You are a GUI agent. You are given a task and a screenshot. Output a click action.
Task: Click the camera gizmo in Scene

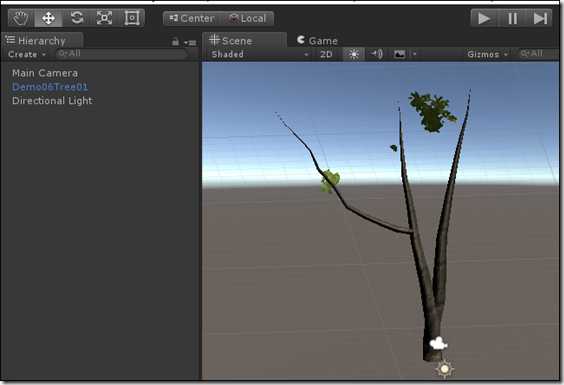(x=438, y=344)
